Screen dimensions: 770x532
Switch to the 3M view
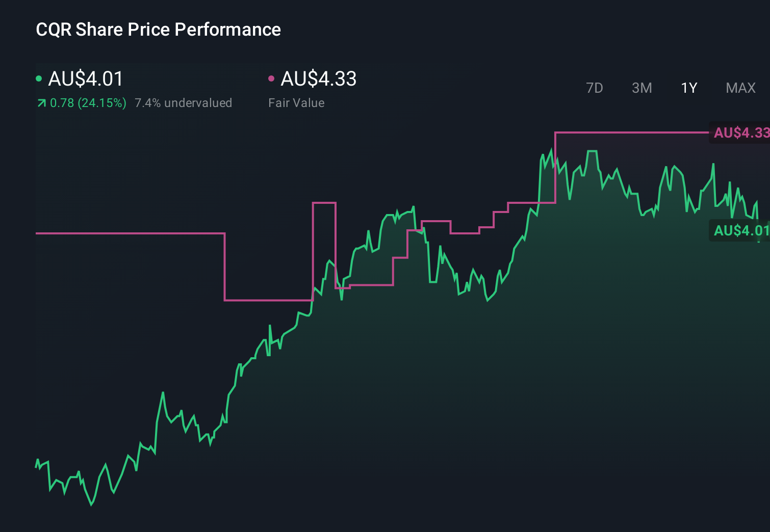click(641, 88)
